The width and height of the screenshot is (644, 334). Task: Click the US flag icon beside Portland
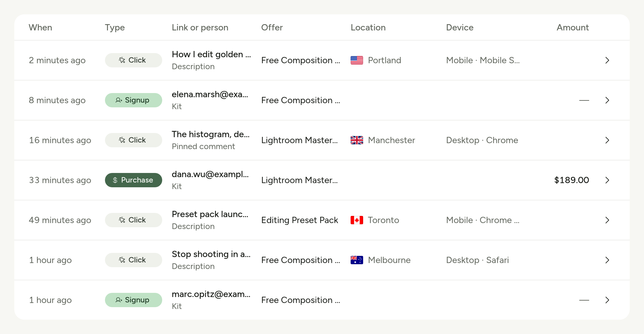click(357, 60)
